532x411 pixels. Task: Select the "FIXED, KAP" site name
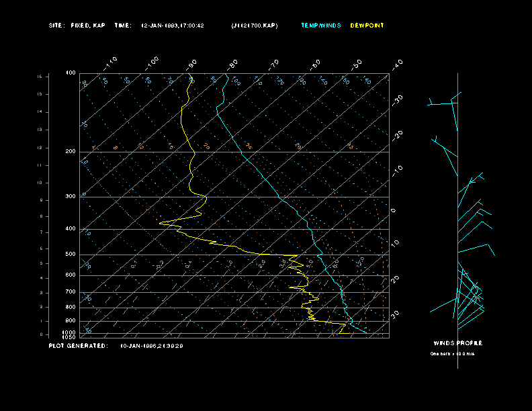(x=88, y=26)
